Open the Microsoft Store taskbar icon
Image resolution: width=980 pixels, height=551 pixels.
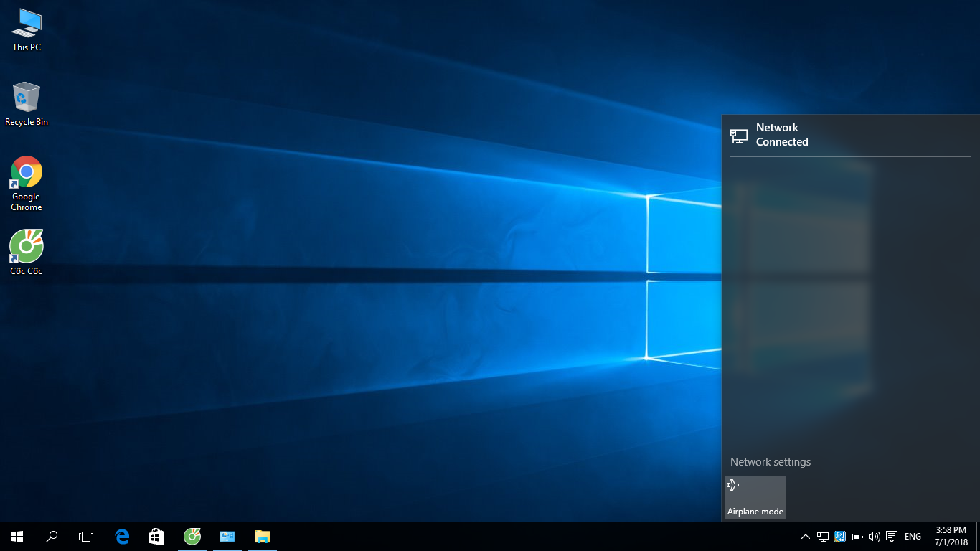coord(156,536)
